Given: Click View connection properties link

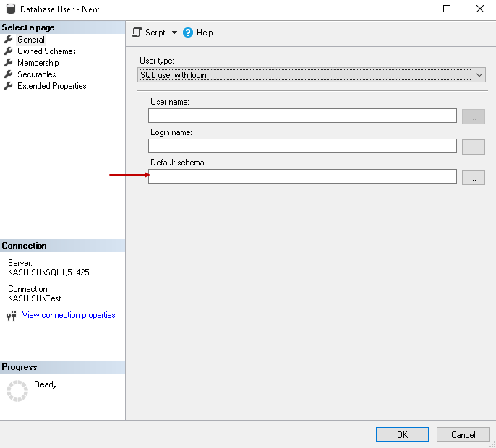Looking at the screenshot, I should point(69,315).
